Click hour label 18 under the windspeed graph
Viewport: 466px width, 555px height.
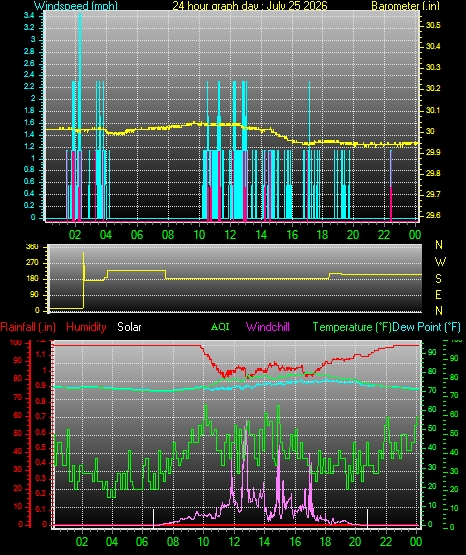322,235
